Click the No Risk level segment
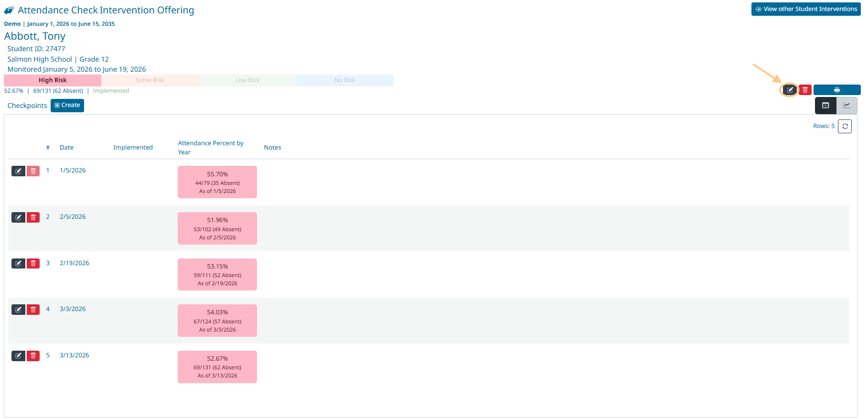The height and width of the screenshot is (419, 868). tap(344, 80)
